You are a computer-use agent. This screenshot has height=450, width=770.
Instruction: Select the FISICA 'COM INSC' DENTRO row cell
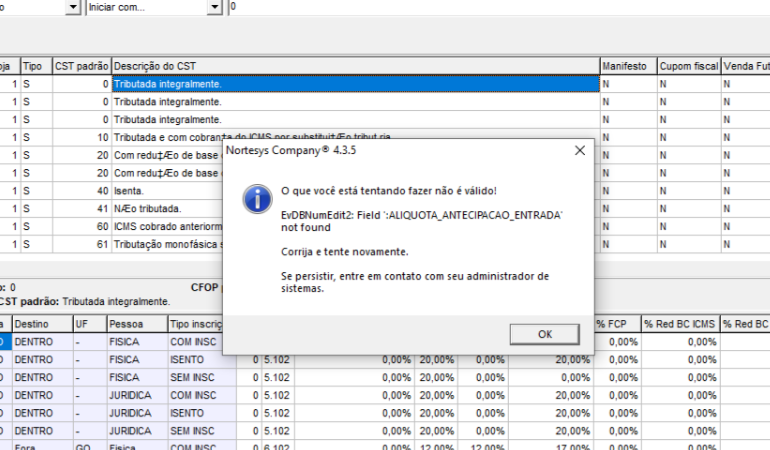click(195, 342)
